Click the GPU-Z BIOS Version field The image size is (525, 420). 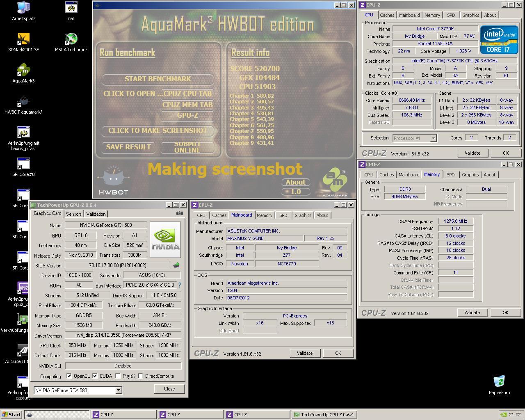pyautogui.click(x=117, y=265)
